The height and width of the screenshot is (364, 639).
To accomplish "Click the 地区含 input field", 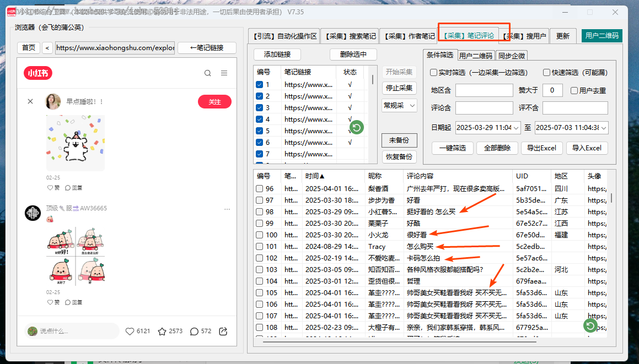I will [484, 90].
